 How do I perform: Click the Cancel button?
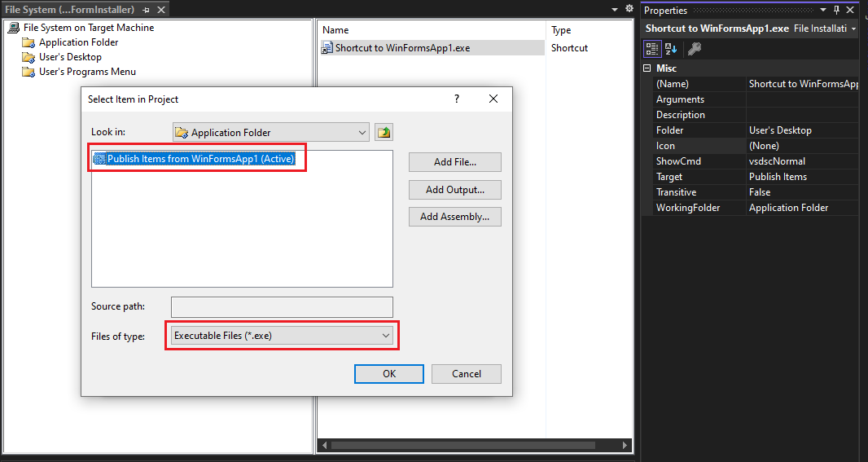pyautogui.click(x=467, y=374)
